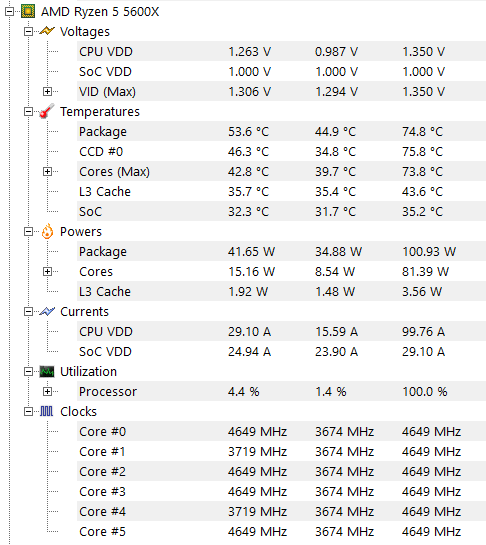The image size is (486, 545).
Task: Click the Powers flame icon
Action: 47,231
